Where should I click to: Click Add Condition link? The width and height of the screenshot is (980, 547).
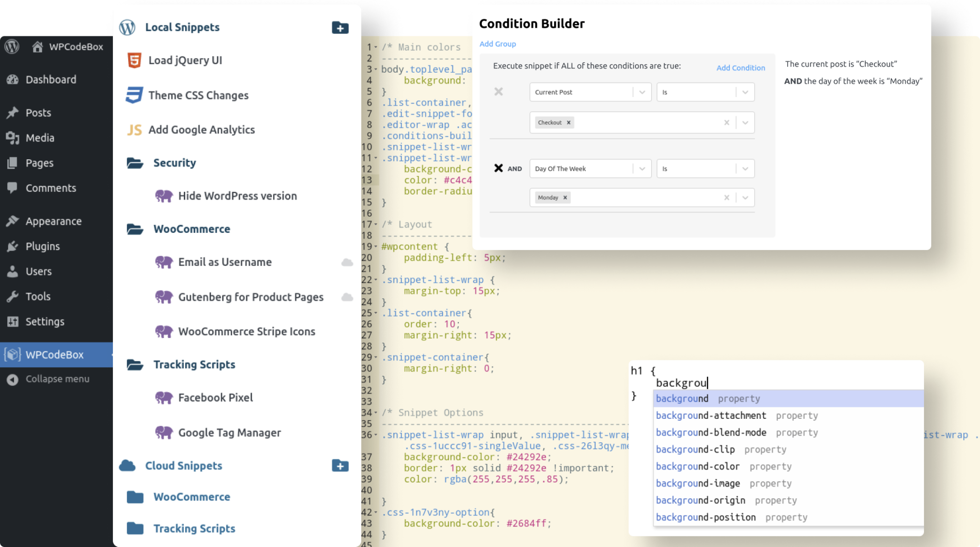(740, 68)
